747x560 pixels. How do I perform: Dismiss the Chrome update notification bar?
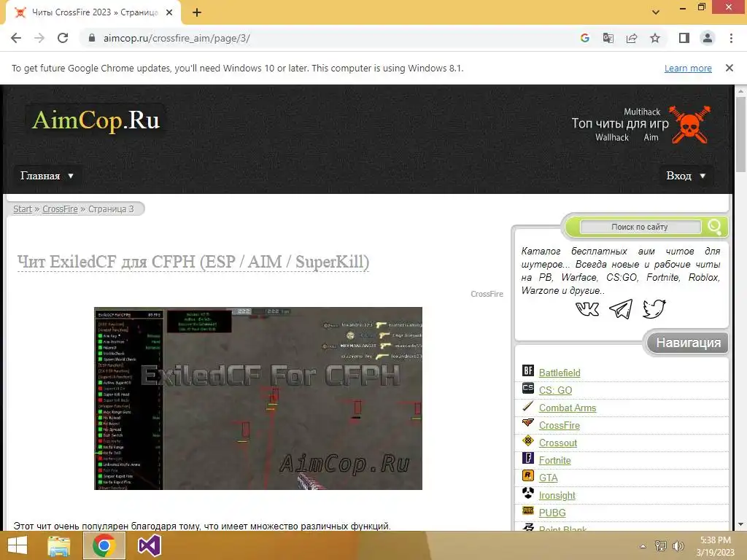pos(729,68)
